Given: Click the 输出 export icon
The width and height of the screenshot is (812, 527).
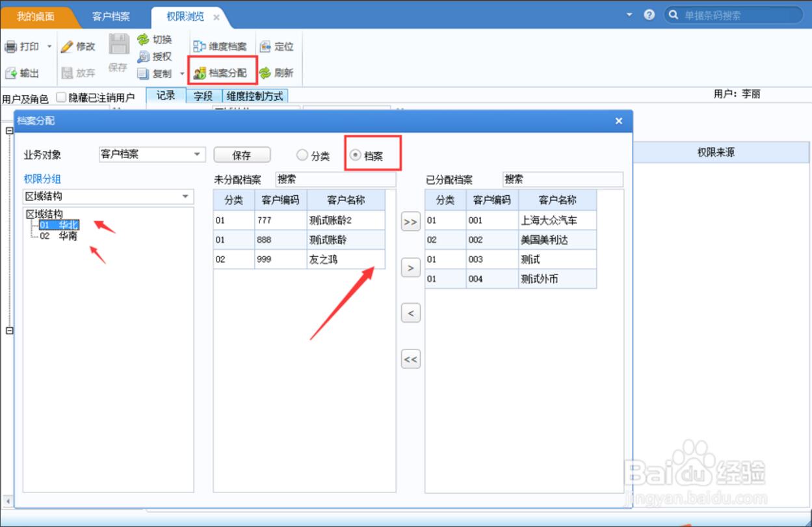Looking at the screenshot, I should pyautogui.click(x=11, y=74).
